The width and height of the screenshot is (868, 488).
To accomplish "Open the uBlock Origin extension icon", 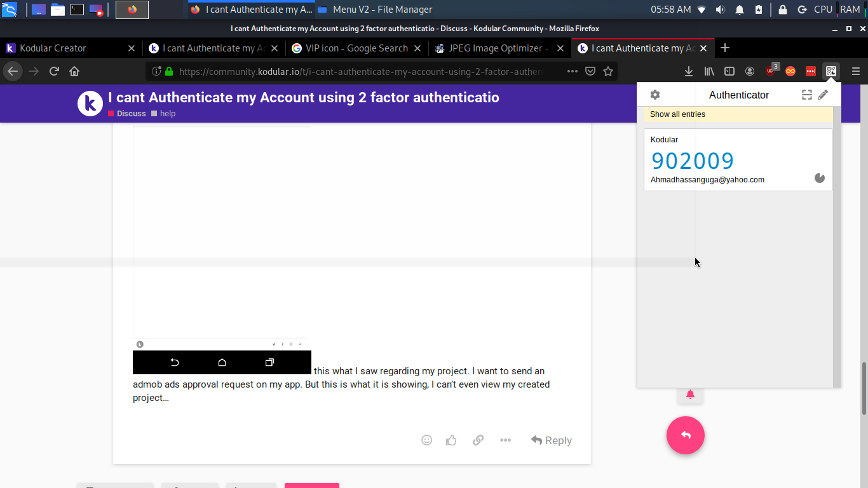I will point(771,71).
